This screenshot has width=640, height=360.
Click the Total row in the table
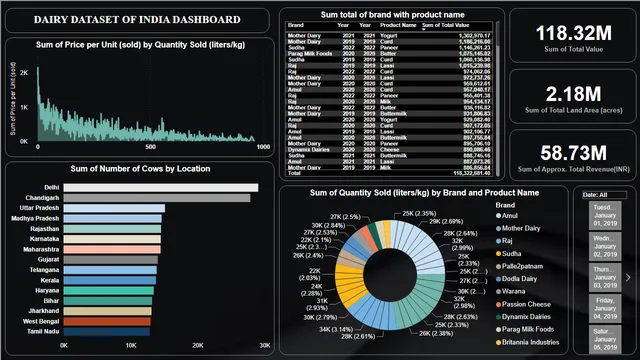coord(389,173)
